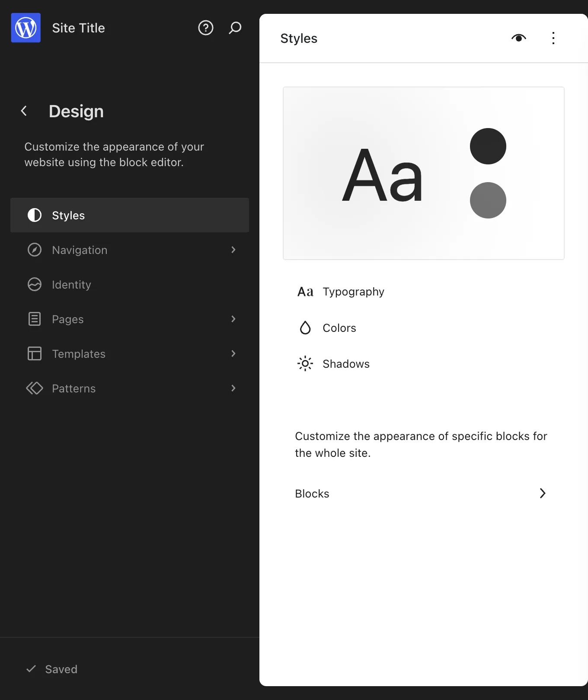Expand Navigation using its chevron
588x700 pixels.
[233, 250]
